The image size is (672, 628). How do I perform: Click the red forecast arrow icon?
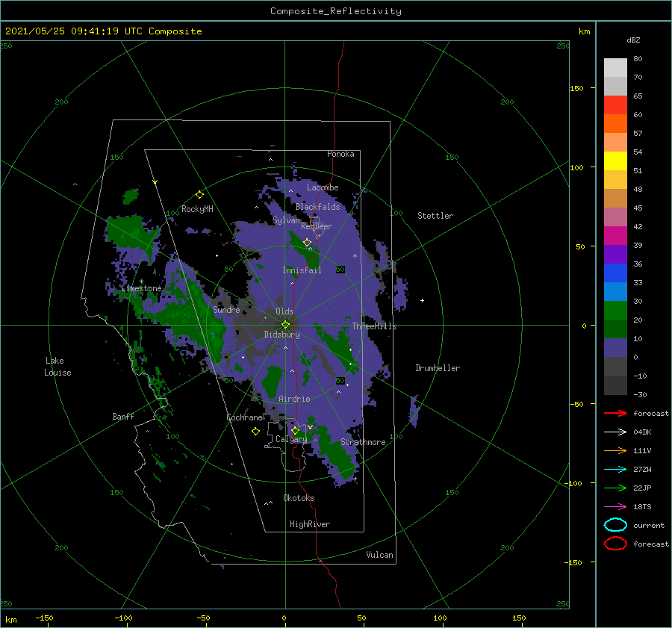[615, 413]
